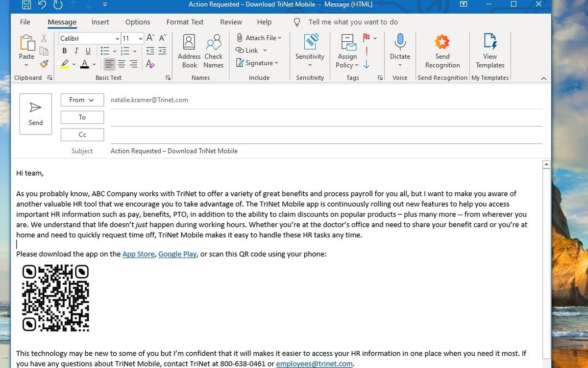Screen dimensions: 588x368
Task: Open the Attach File option
Action: tap(259, 38)
